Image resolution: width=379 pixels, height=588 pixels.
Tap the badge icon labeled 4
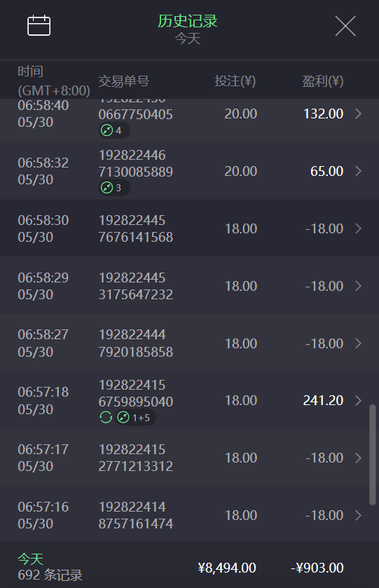(x=107, y=130)
